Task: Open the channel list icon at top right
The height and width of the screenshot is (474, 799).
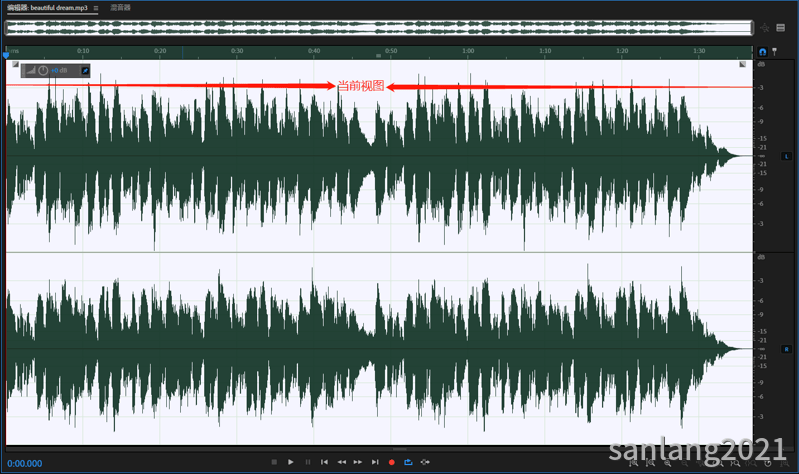Action: (781, 28)
